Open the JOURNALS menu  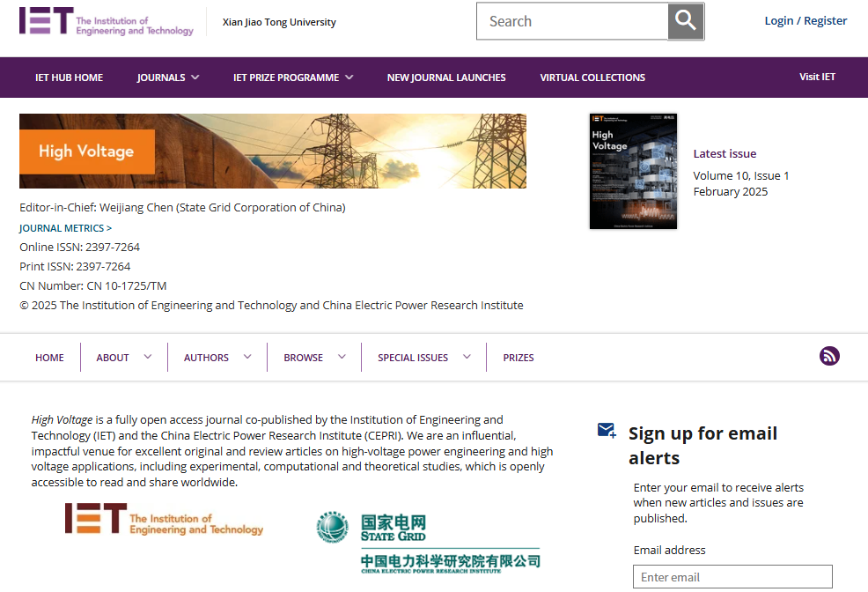pyautogui.click(x=161, y=78)
